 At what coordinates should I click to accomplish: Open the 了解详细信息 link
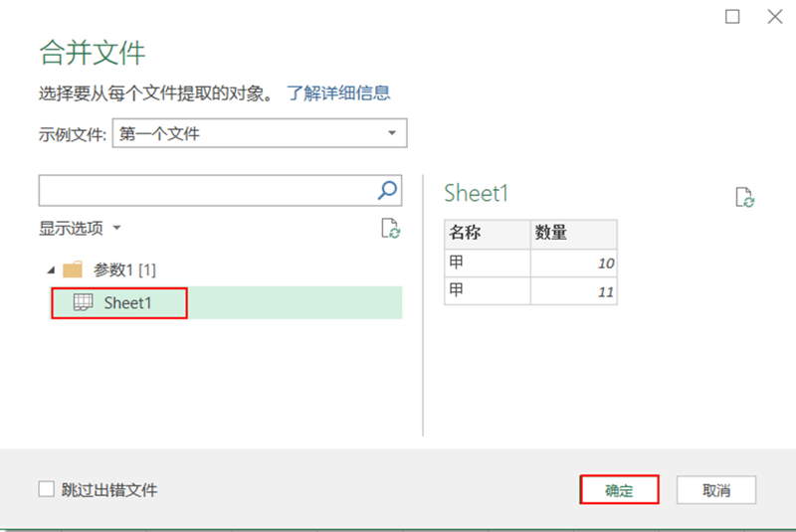[338, 92]
